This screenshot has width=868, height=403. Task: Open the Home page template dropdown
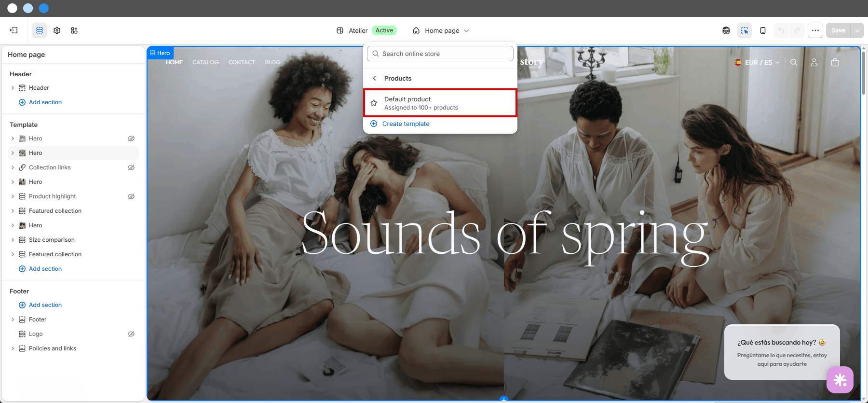pyautogui.click(x=441, y=30)
